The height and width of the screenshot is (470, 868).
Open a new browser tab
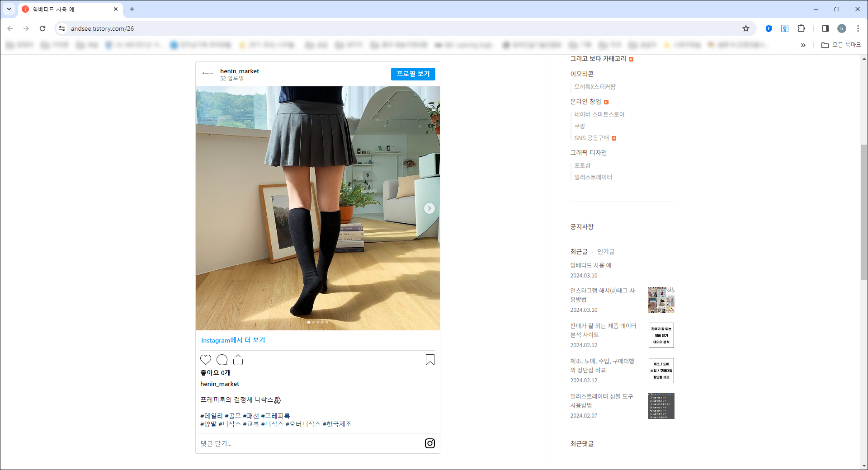(x=132, y=9)
